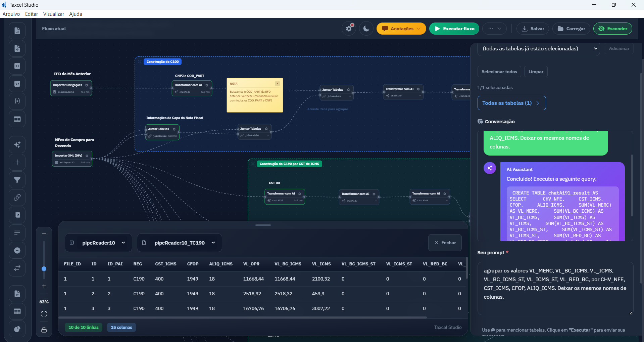Click the fit-to-screen icon under zoom percentage
The image size is (644, 342).
point(44,314)
